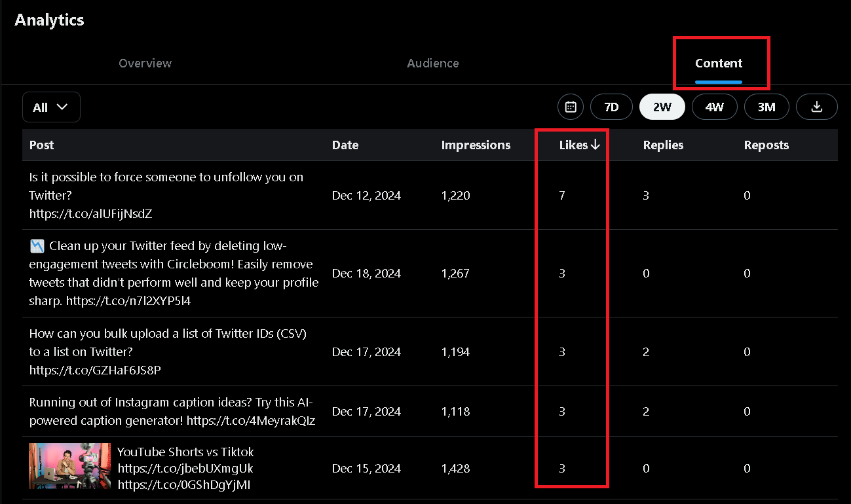Open link https://t.co/n7l2XYP5l4
This screenshot has width=851, height=504.
[128, 301]
